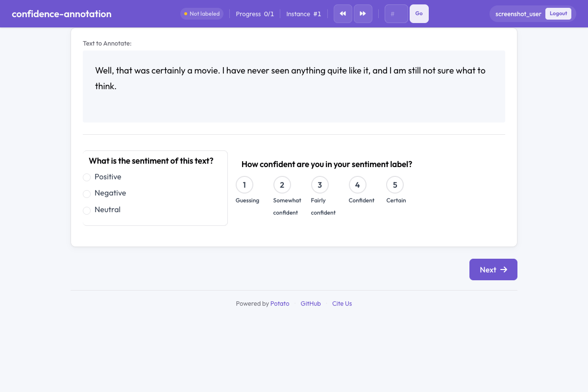Rate confidence as 1 Guessing

click(x=245, y=185)
